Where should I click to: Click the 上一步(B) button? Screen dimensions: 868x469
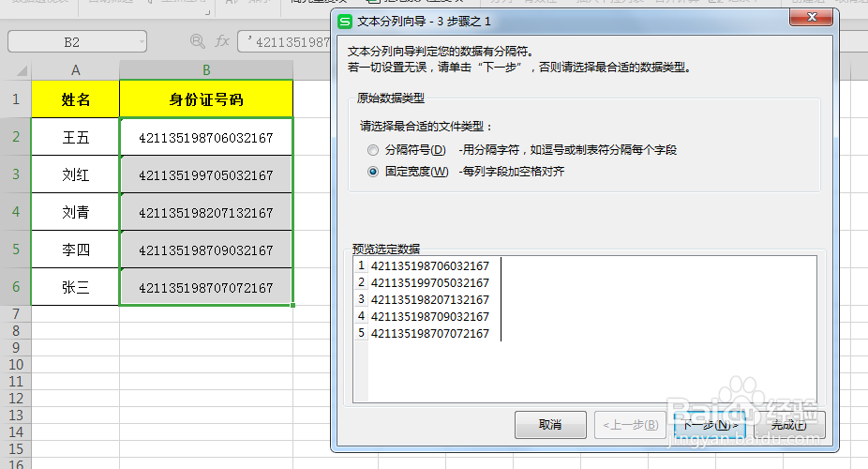click(630, 425)
